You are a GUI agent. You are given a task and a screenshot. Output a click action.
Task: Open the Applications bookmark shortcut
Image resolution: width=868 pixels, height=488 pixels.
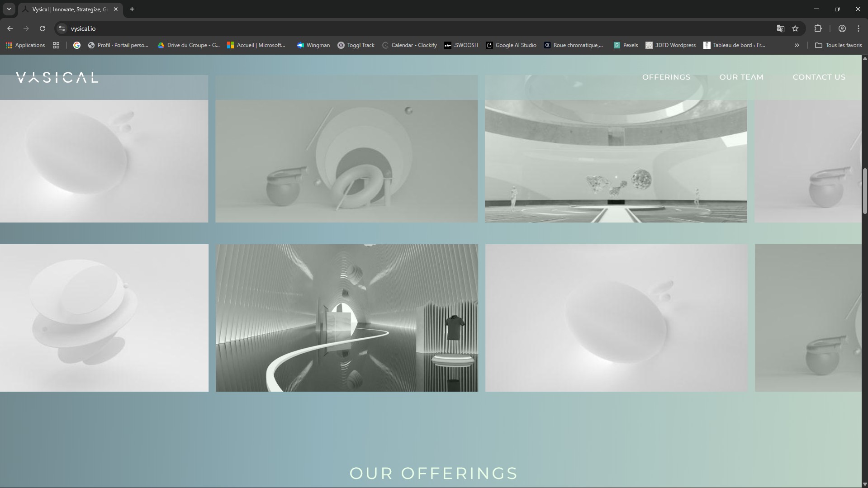click(x=25, y=45)
